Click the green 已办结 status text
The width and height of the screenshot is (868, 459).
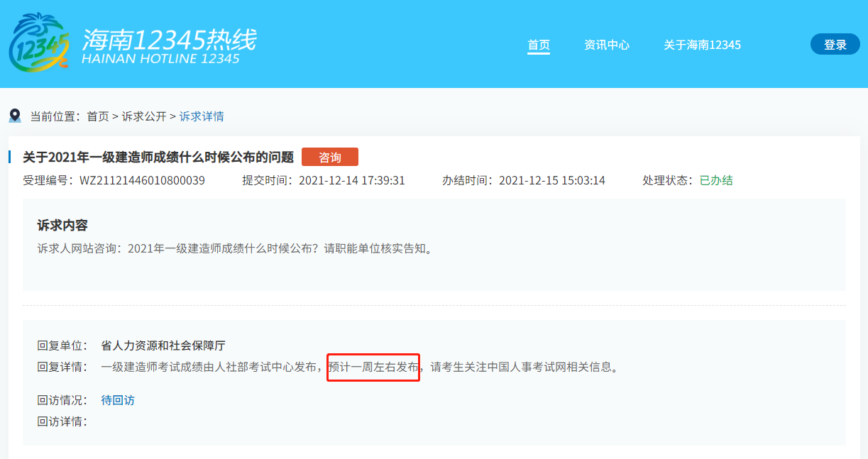(x=716, y=180)
